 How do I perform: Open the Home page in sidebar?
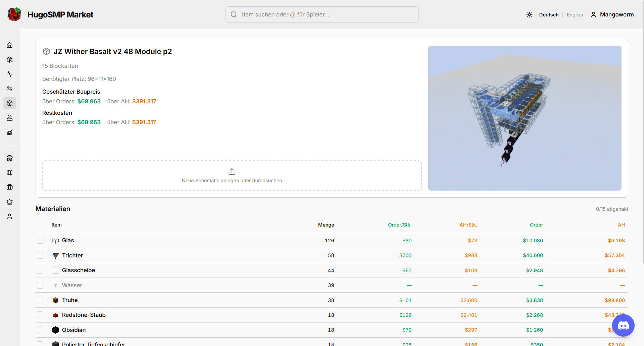10,45
